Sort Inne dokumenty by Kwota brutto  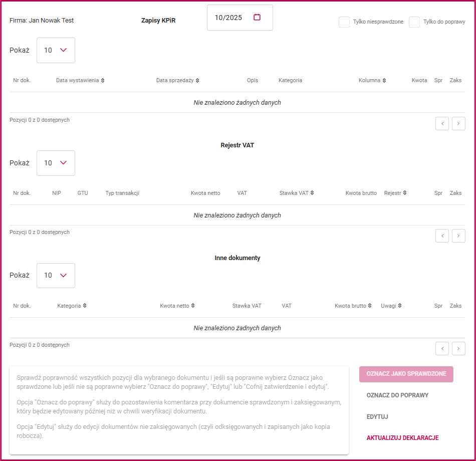[x=353, y=306]
